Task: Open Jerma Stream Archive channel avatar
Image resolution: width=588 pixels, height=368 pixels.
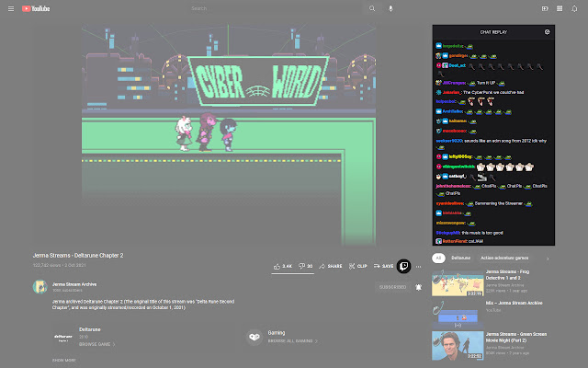Action: [x=40, y=287]
